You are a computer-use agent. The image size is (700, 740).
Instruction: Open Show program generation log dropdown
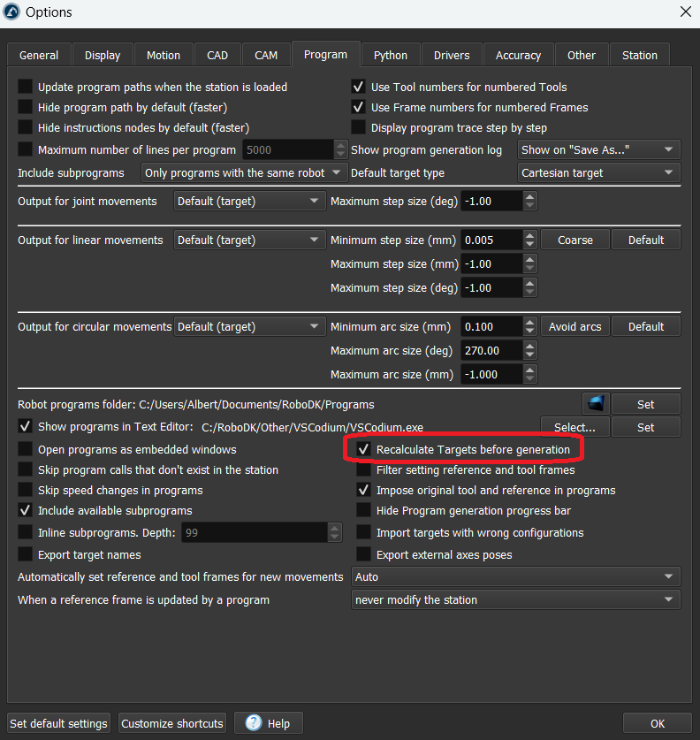[597, 150]
